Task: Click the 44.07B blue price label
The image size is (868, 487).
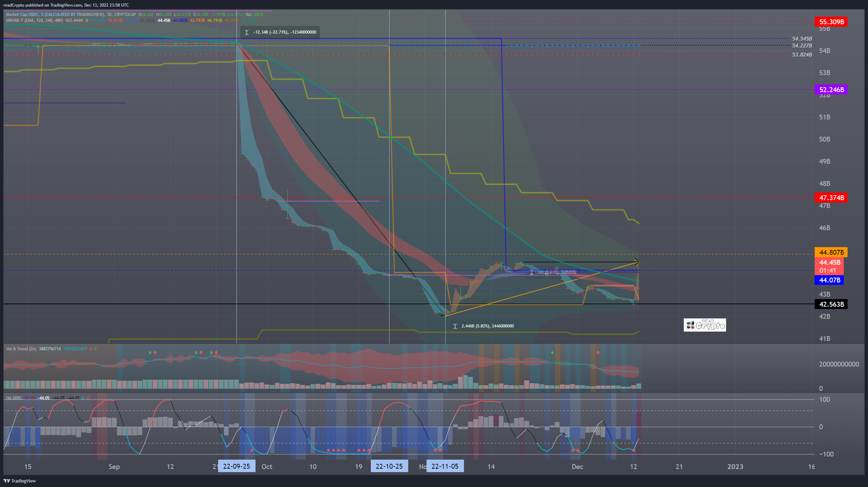Action: tap(829, 280)
